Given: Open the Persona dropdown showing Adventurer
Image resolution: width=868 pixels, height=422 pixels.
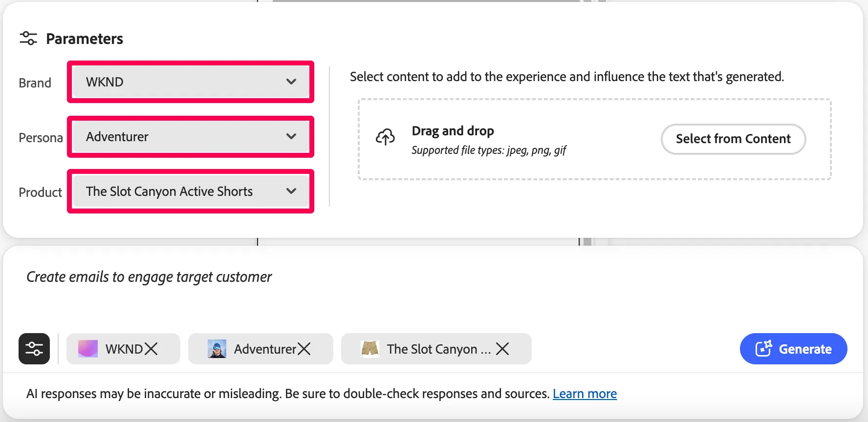Looking at the screenshot, I should pos(191,137).
